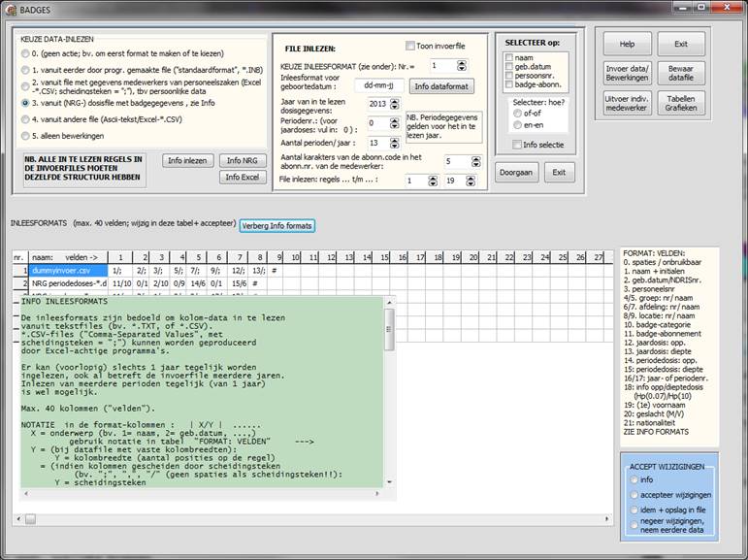Click the Info dataformat button

coord(441,86)
